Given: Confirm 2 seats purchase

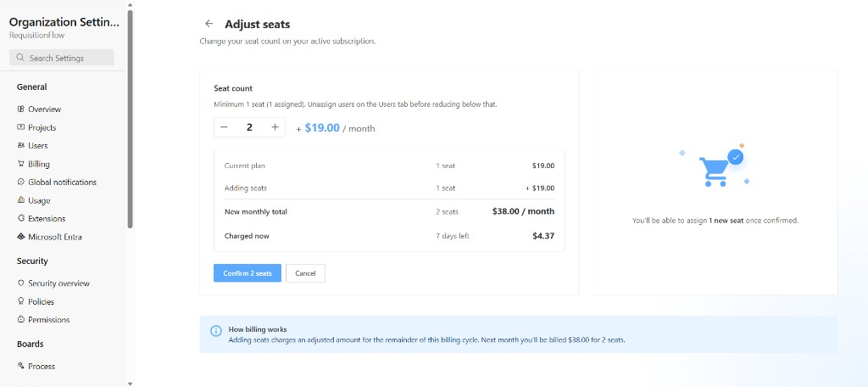Looking at the screenshot, I should [248, 273].
